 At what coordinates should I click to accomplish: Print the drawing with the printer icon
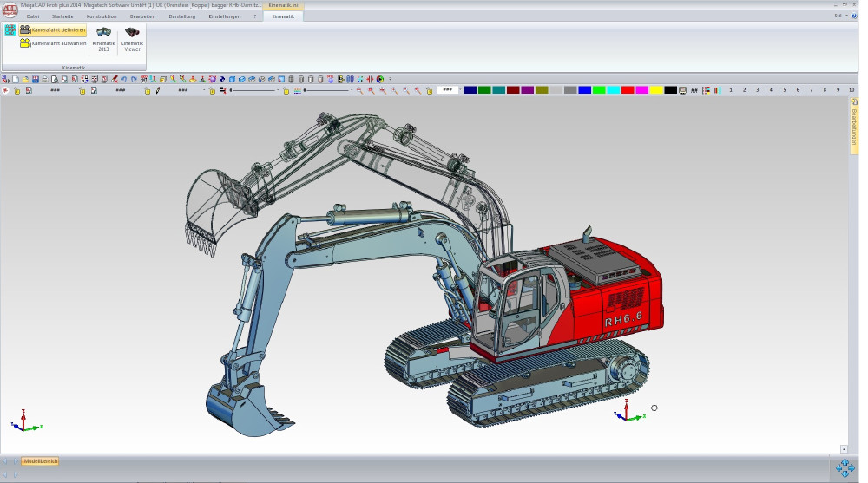tap(45, 79)
